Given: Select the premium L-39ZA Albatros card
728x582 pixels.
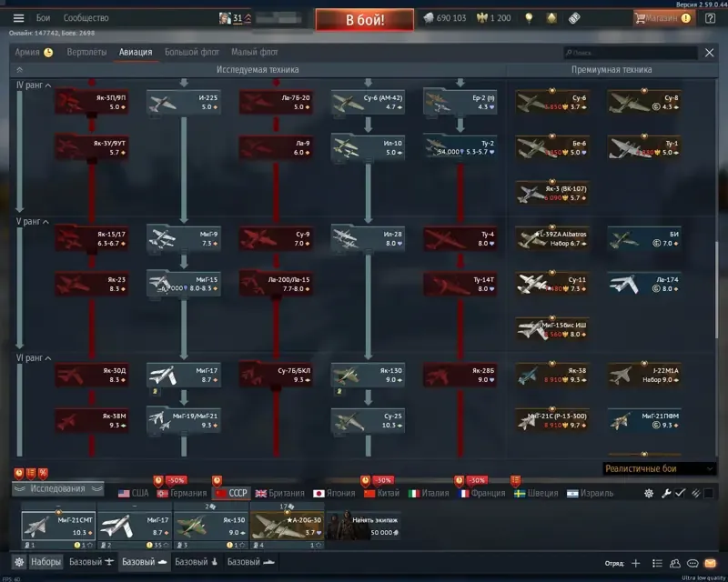Looking at the screenshot, I should 552,238.
